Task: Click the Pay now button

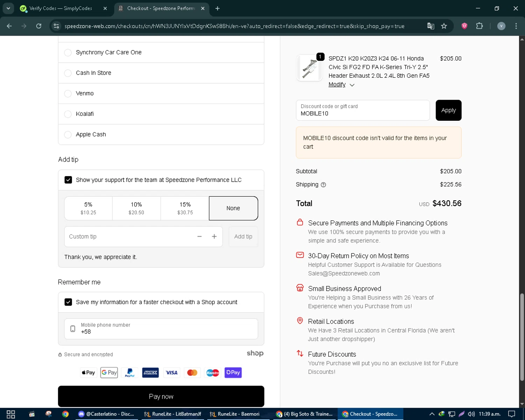Action: (161, 397)
